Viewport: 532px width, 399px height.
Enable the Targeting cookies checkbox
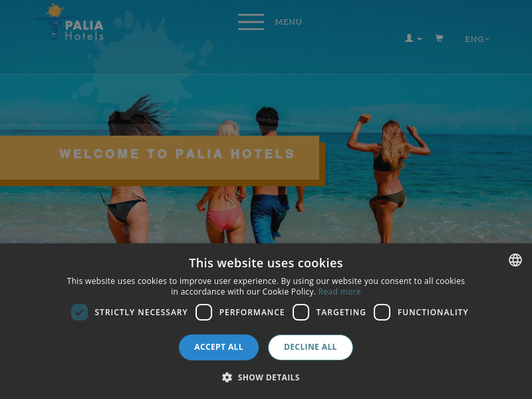[301, 312]
